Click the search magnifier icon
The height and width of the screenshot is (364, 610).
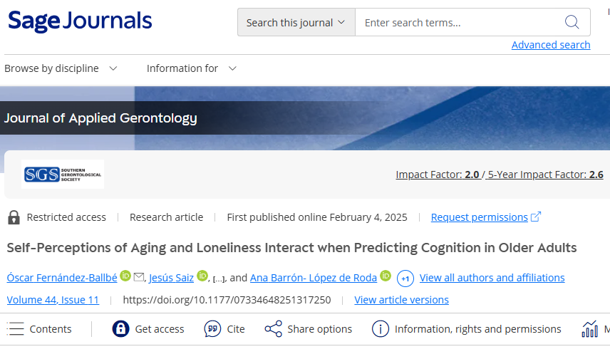(x=572, y=22)
